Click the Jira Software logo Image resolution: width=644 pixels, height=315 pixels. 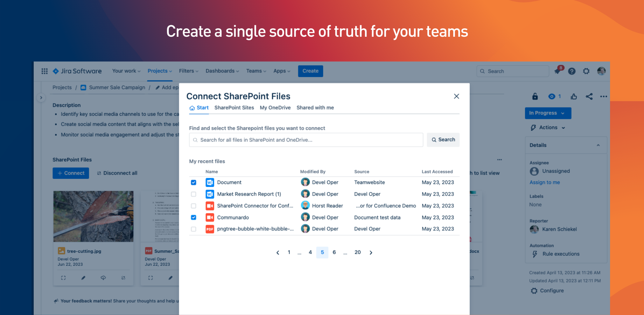77,71
